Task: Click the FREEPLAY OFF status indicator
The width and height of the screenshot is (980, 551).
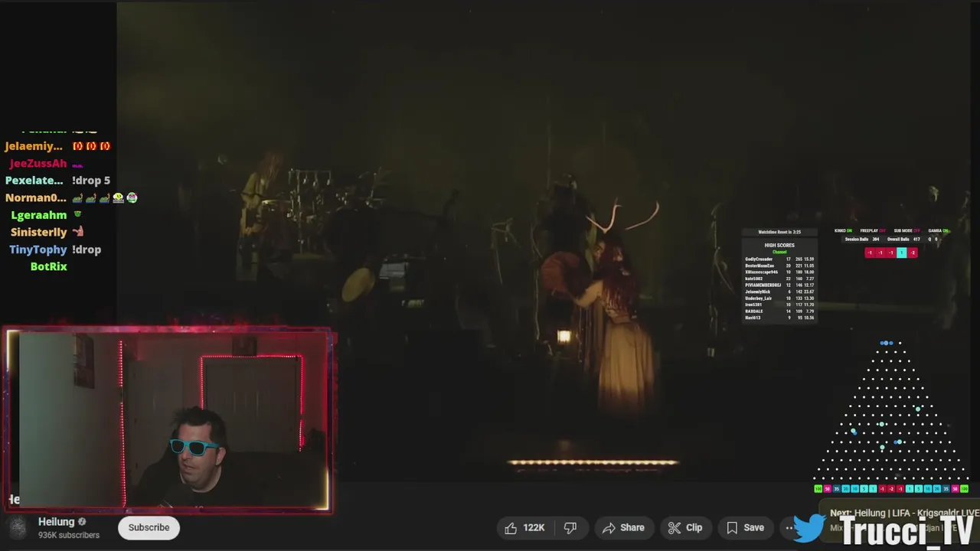Action: click(873, 230)
